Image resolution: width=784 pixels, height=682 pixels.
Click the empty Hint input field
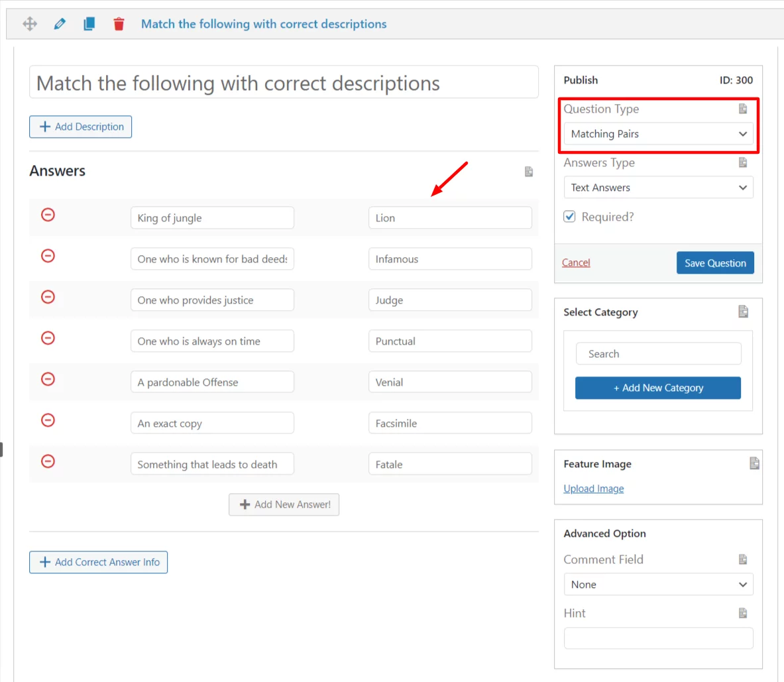tap(658, 638)
